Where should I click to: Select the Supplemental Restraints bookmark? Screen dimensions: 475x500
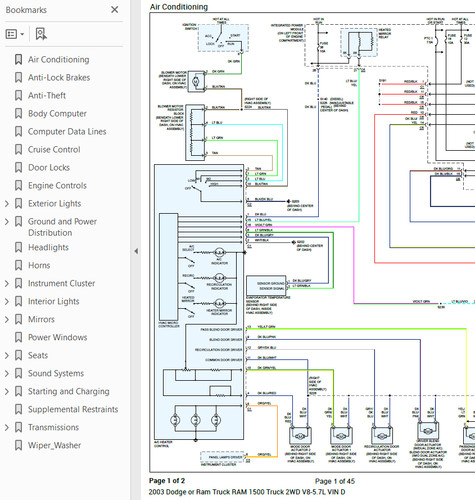pyautogui.click(x=73, y=409)
